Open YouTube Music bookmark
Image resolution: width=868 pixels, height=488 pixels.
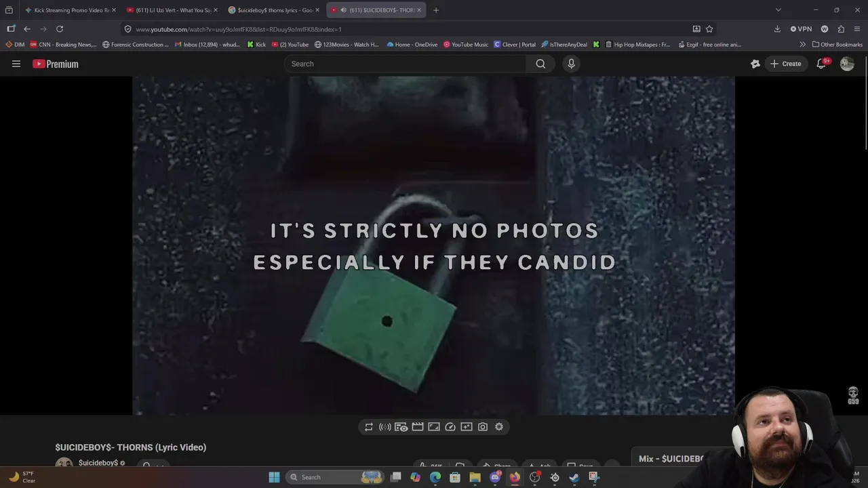click(466, 45)
